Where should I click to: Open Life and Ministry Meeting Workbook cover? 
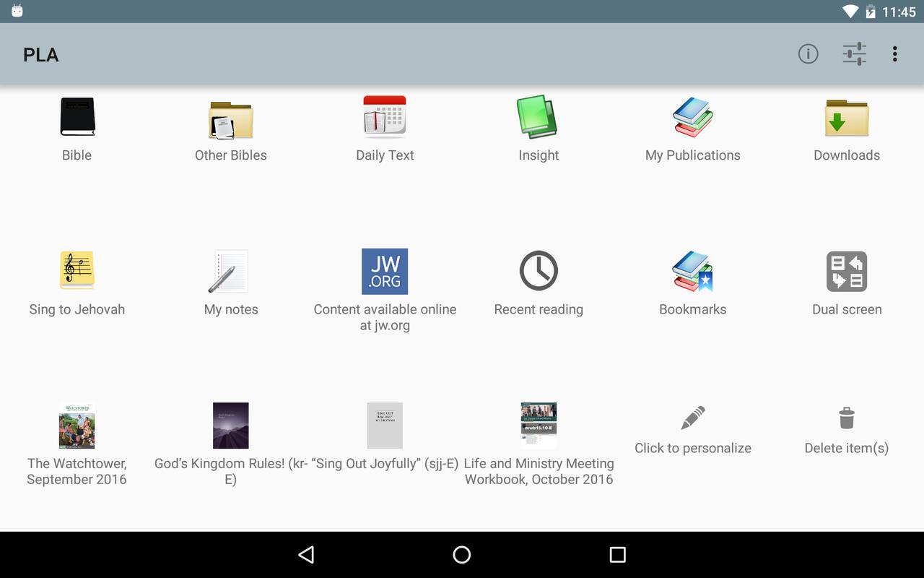click(539, 426)
